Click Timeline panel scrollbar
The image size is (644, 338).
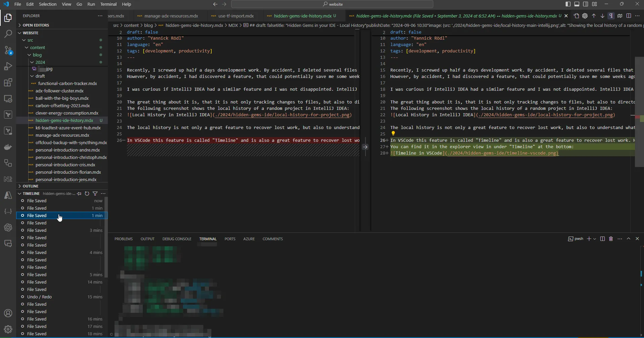[x=106, y=237]
